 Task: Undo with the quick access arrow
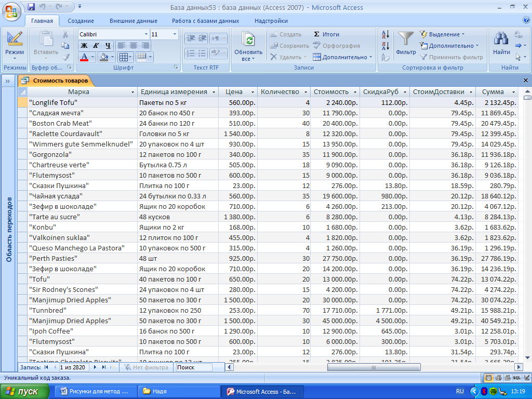[43, 6]
